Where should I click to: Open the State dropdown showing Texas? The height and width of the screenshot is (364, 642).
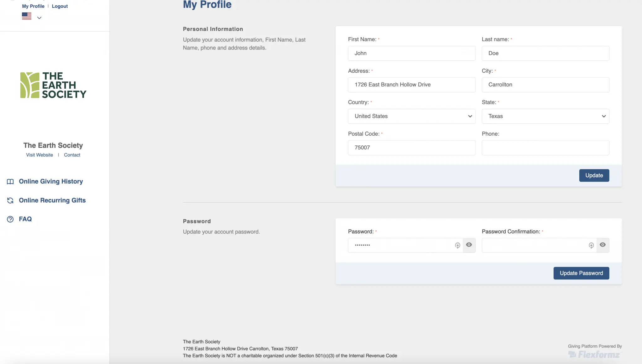coord(545,116)
